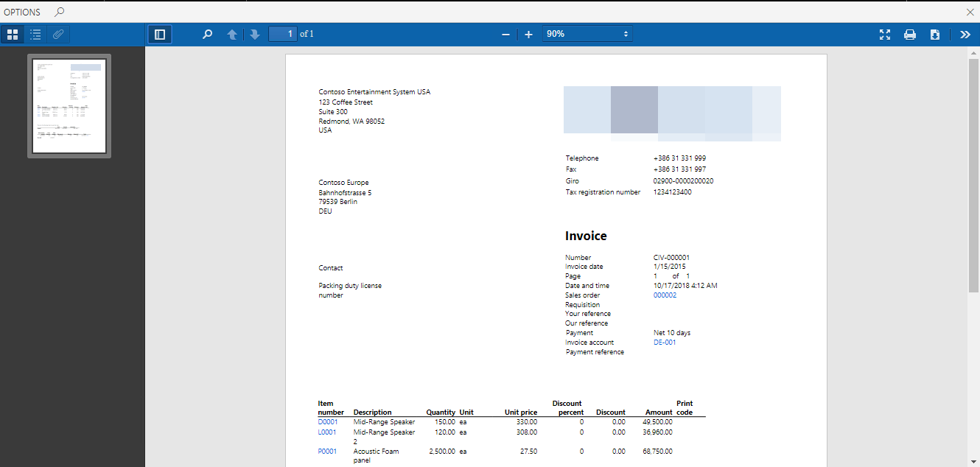Click the Giro value 02900-0000200020
Viewport: 980px width, 467px height.
[683, 181]
